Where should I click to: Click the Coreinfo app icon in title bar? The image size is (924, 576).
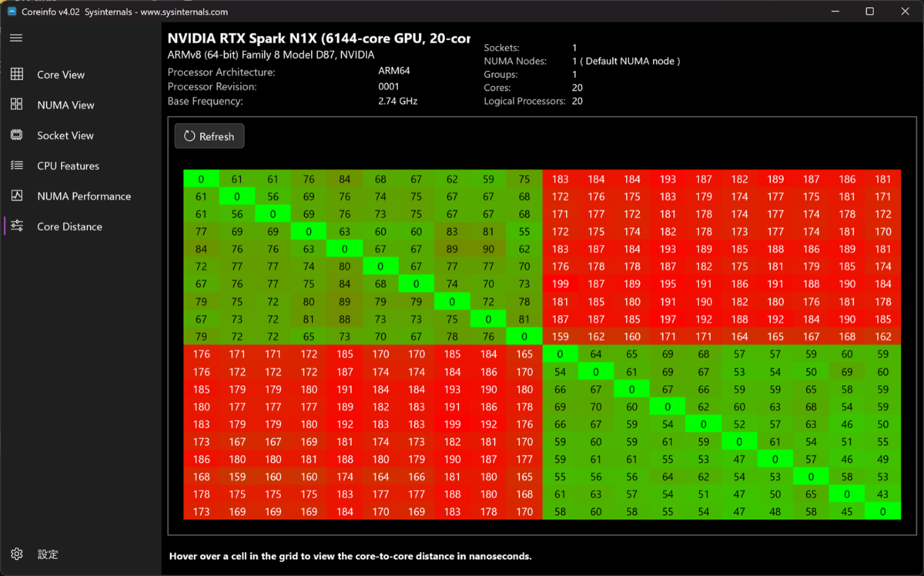12,12
